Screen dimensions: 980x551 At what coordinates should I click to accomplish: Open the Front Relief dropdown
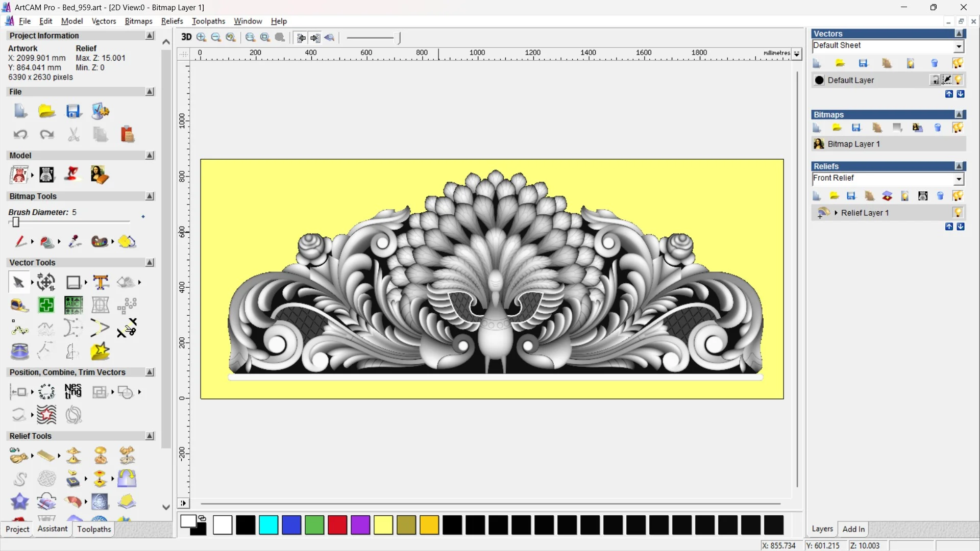coord(959,179)
